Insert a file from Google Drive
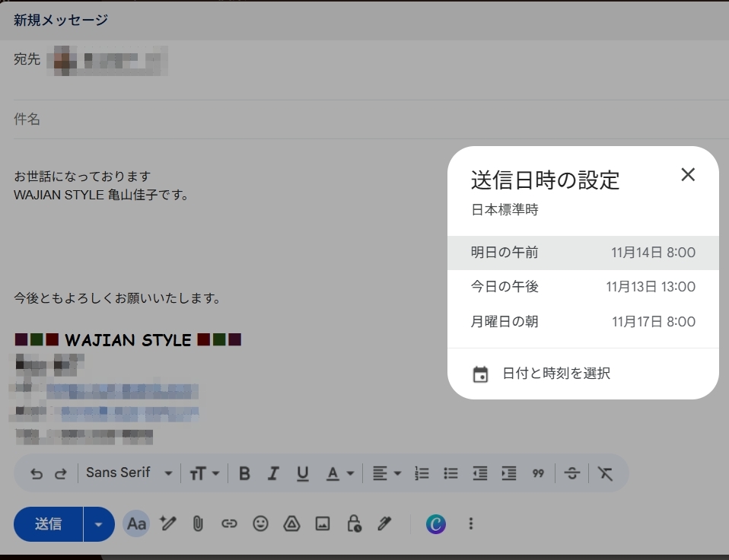The width and height of the screenshot is (729, 560). click(292, 523)
